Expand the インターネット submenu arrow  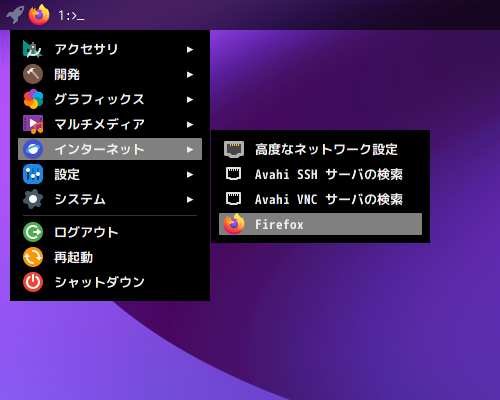pyautogui.click(x=190, y=149)
